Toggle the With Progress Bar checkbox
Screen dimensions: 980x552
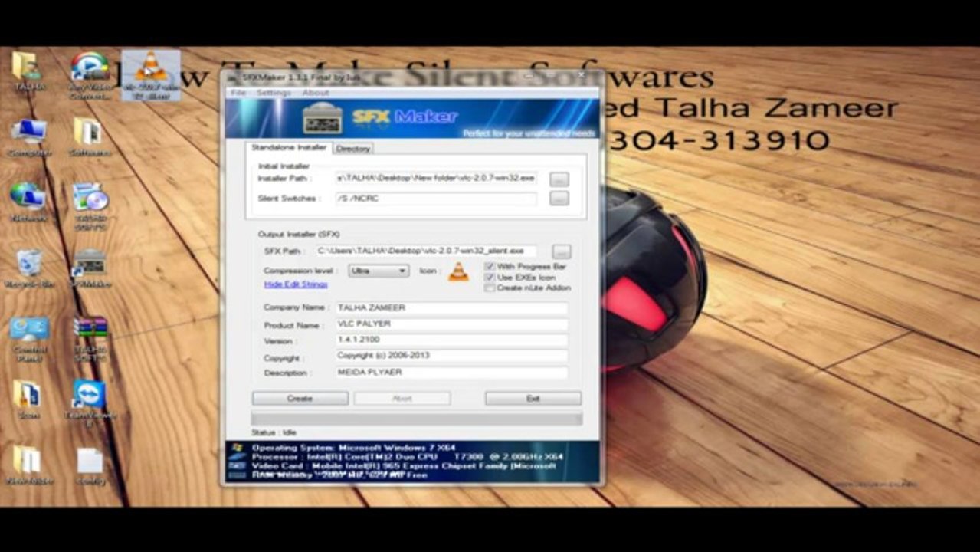point(490,266)
